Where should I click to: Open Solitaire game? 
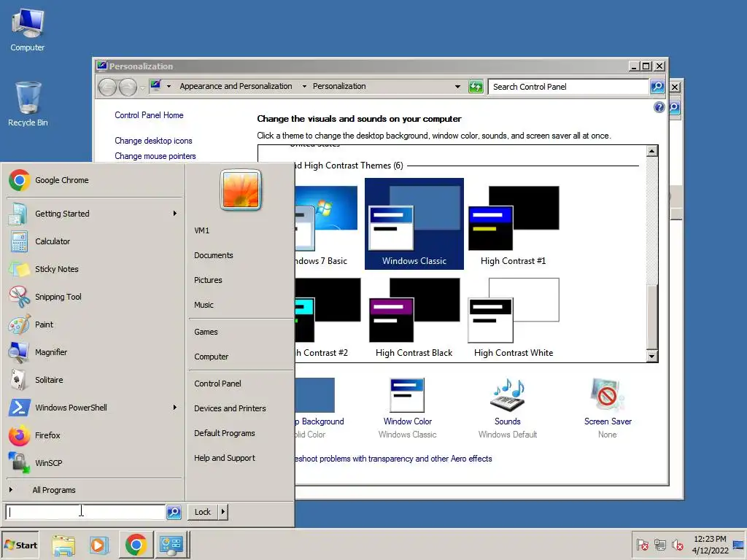(94, 379)
